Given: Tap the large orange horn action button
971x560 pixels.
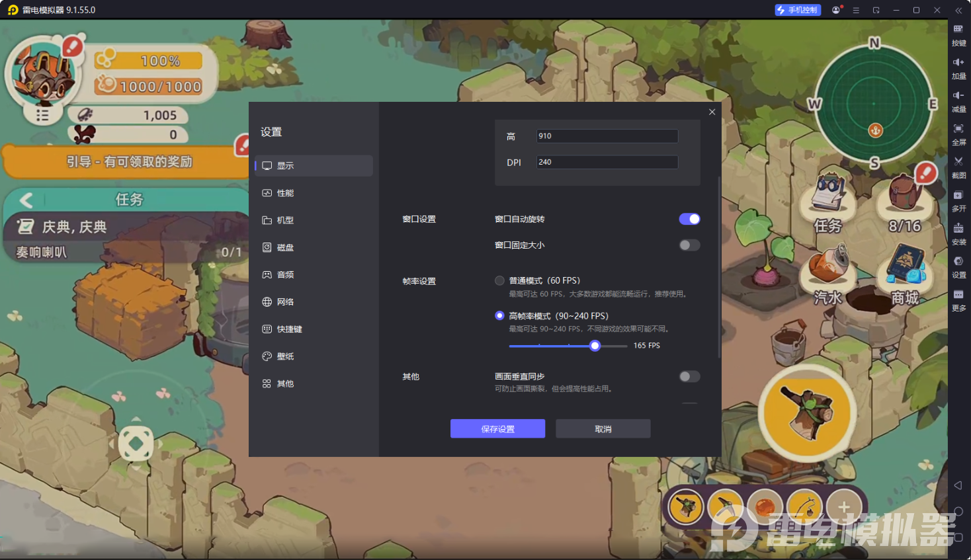Looking at the screenshot, I should (x=808, y=413).
